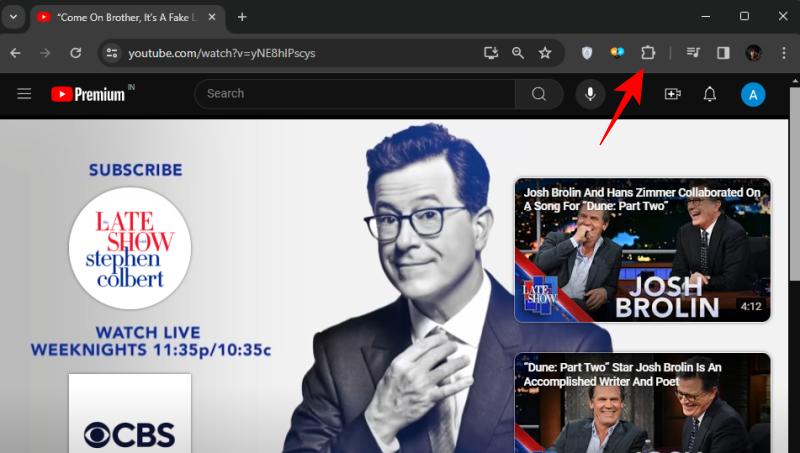Viewport: 800px width, 453px height.
Task: Open the shield extension icon
Action: 587,53
